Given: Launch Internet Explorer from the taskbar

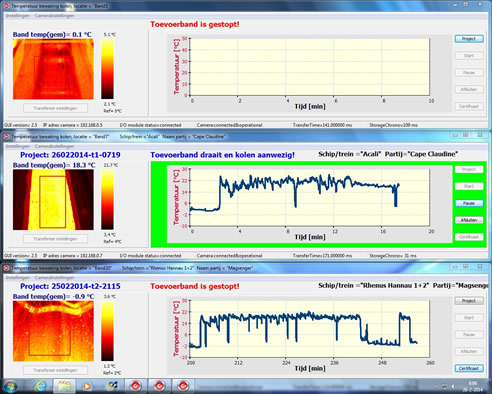Looking at the screenshot, I should 41,386.
